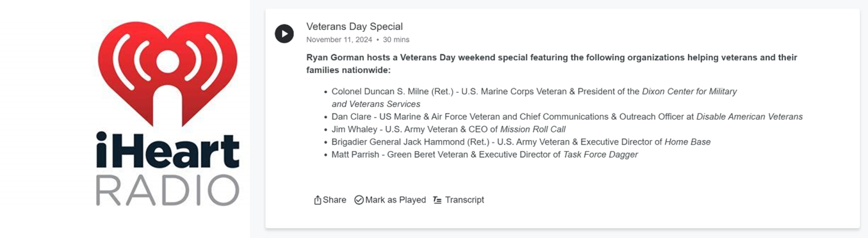Click the Mark as Played checkmark circle
This screenshot has height=238, width=868.
359,200
